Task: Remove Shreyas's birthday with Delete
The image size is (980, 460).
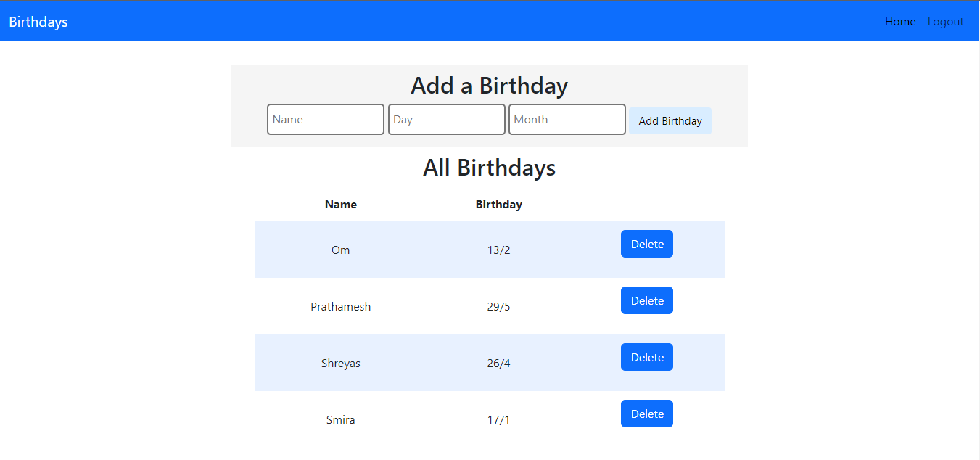Action: pos(647,357)
